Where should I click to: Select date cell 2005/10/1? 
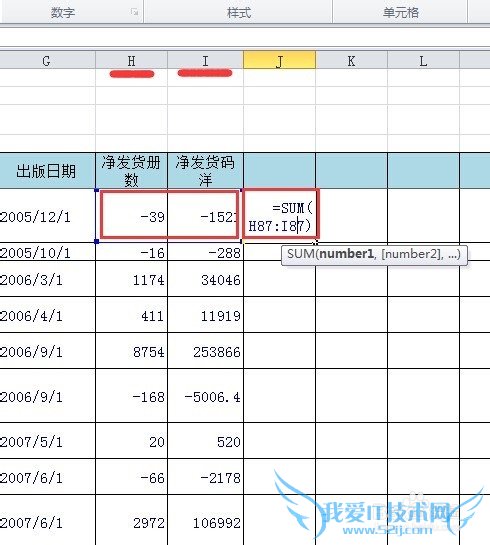[47, 252]
